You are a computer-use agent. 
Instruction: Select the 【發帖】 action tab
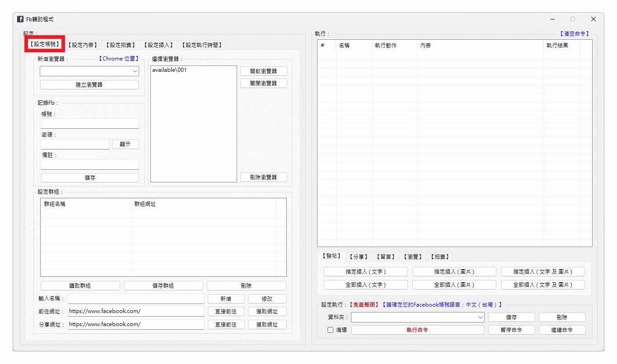coord(331,256)
